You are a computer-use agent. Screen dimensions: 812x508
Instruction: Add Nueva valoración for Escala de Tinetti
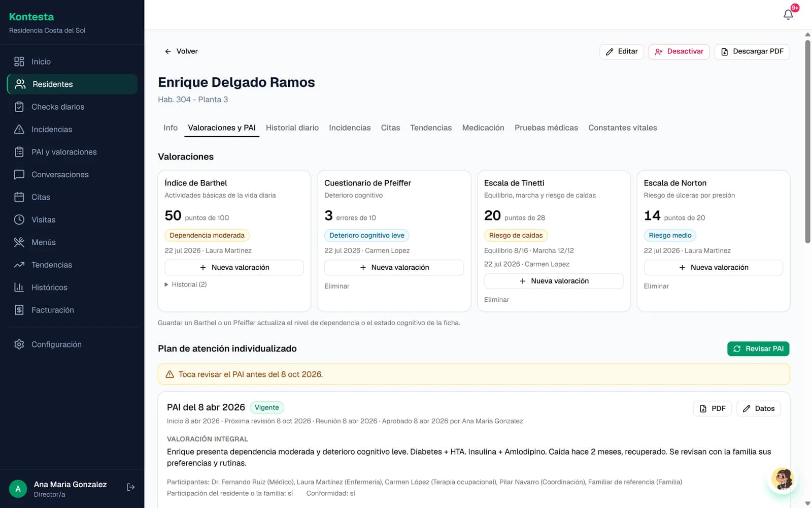click(554, 281)
